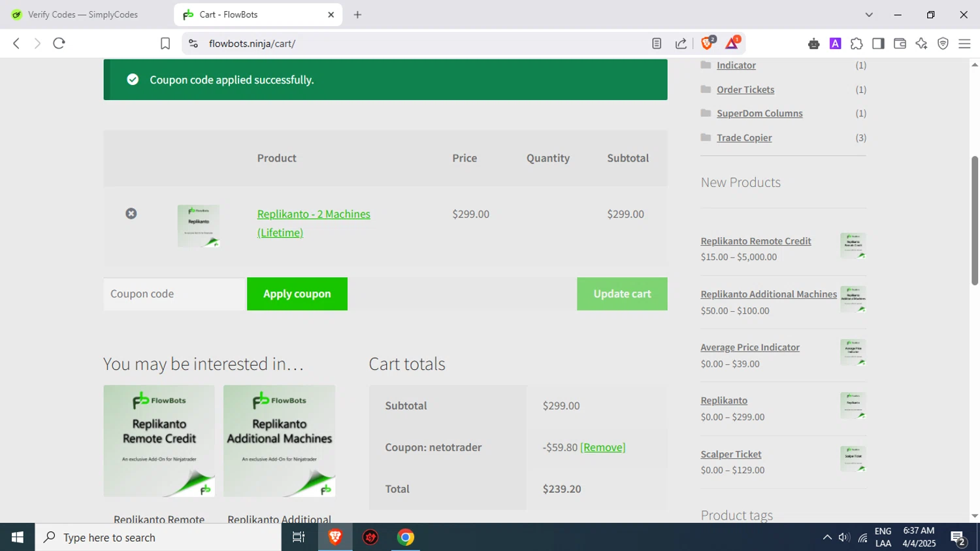The image size is (980, 551).
Task: Toggle the browser sidebar panel icon
Action: [878, 44]
